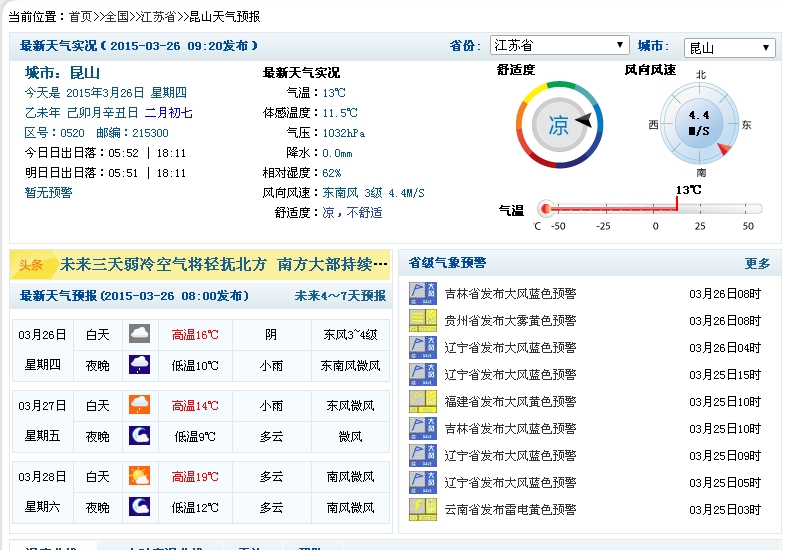Click 全国 in the breadcrumb
Image resolution: width=789 pixels, height=550 pixels.
116,17
